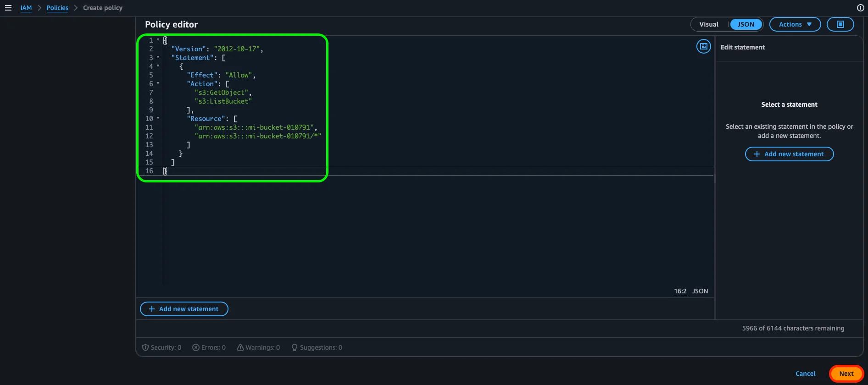Viewport: 868px width, 385px height.
Task: Click the mi-bucket-010791/* resource ARN line
Action: (x=258, y=136)
